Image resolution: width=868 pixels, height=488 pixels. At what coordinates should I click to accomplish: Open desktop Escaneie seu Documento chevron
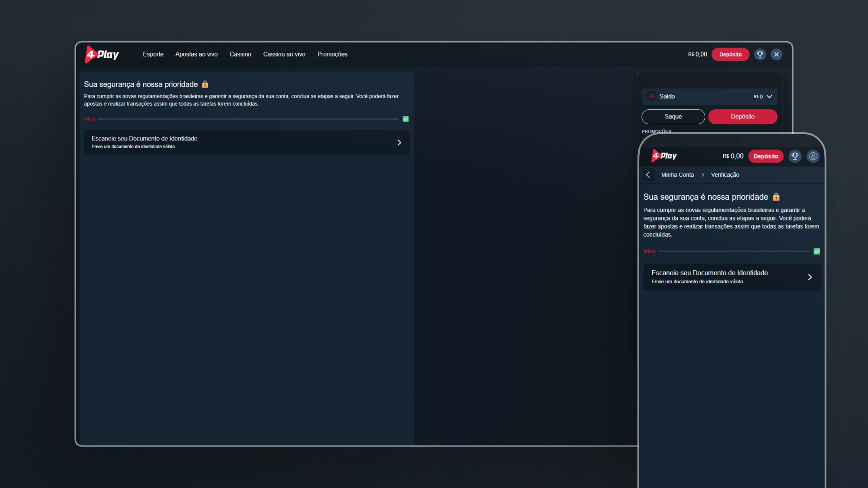[399, 143]
